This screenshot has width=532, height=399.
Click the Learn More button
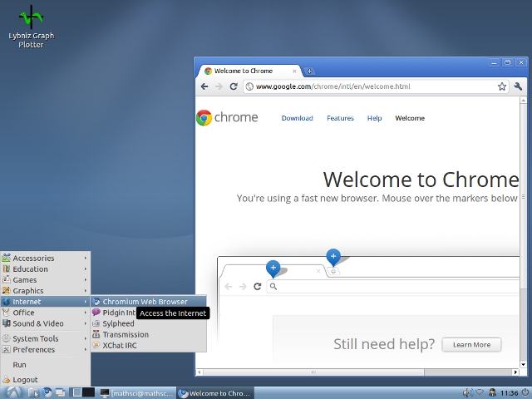(x=471, y=345)
